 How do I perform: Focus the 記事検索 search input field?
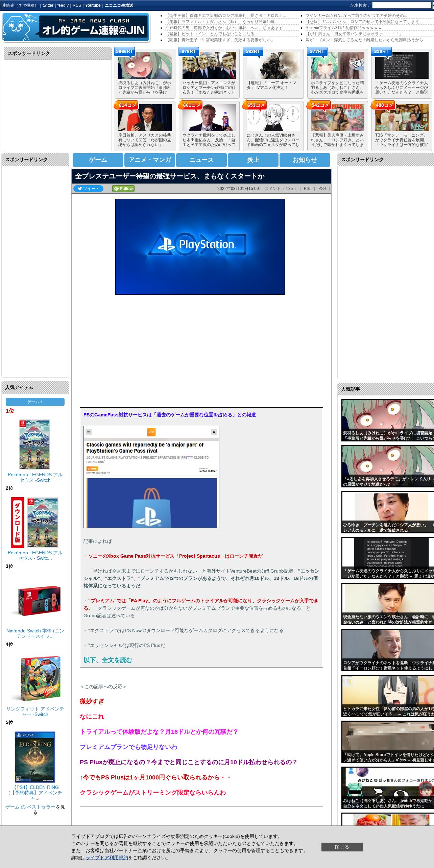coord(401,5)
